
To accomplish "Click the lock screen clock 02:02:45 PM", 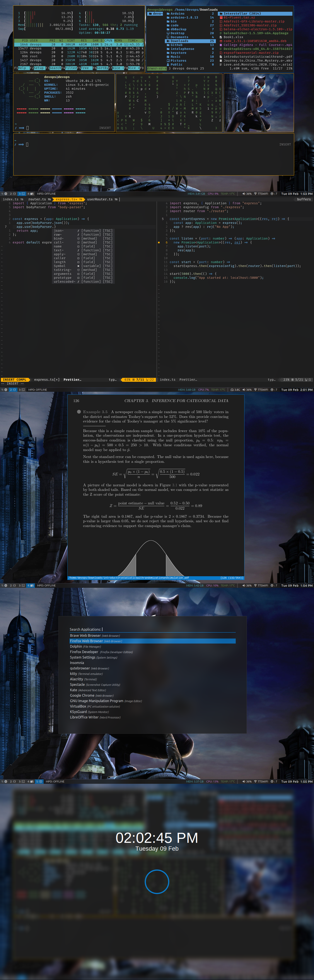I will [157, 838].
